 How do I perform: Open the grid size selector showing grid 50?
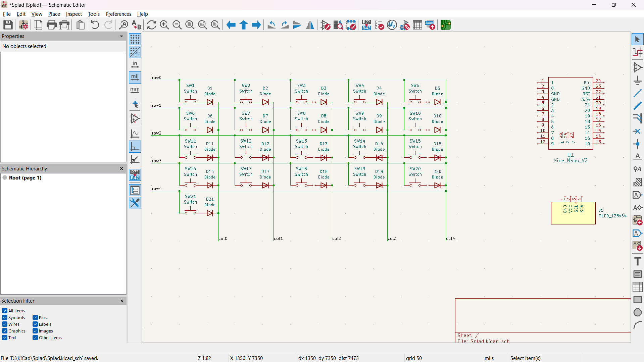tap(414, 358)
